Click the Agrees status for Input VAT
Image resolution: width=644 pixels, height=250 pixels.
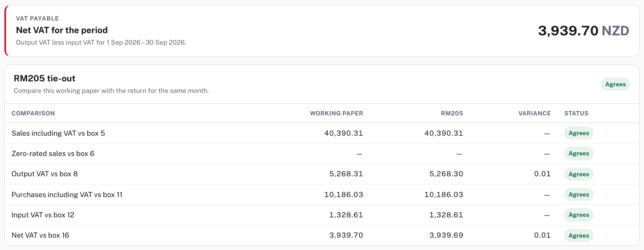[x=579, y=215]
